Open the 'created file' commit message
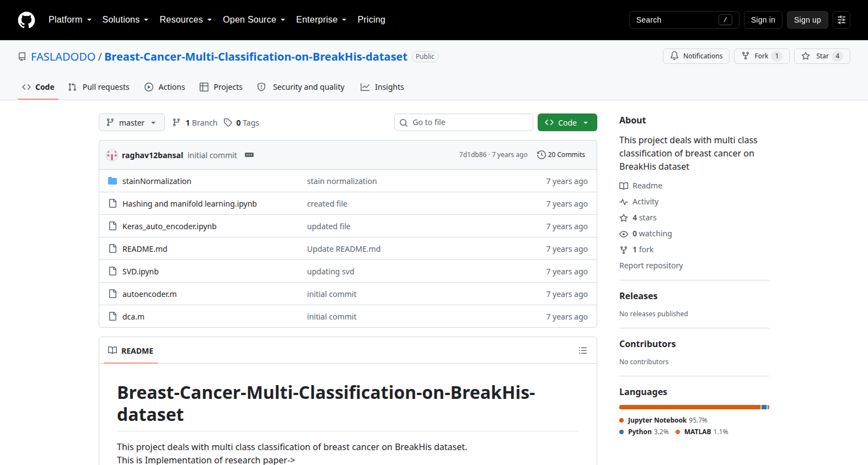The width and height of the screenshot is (868, 465). [327, 204]
